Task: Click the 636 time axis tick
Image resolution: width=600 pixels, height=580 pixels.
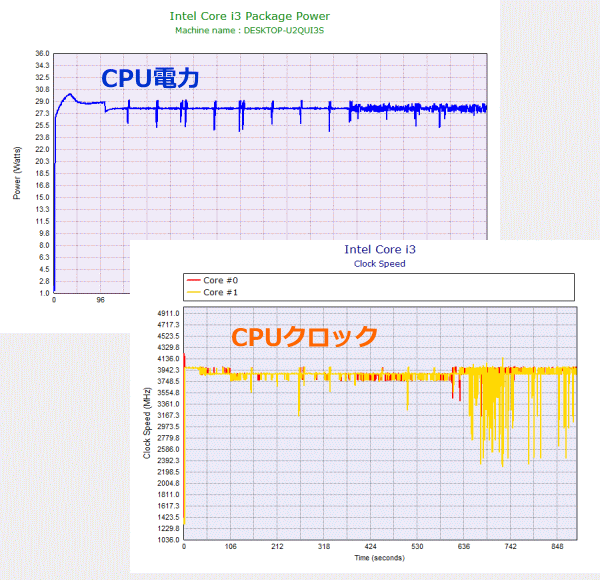Action: [x=464, y=546]
